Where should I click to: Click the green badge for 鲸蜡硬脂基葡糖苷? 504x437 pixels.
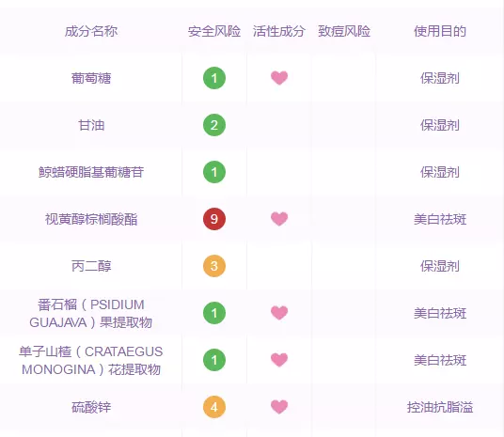(x=214, y=172)
